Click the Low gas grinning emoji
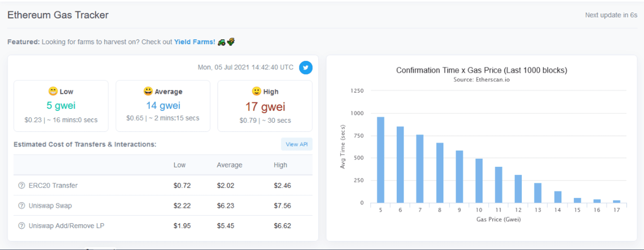Image resolution: width=644 pixels, height=250 pixels. [x=53, y=91]
